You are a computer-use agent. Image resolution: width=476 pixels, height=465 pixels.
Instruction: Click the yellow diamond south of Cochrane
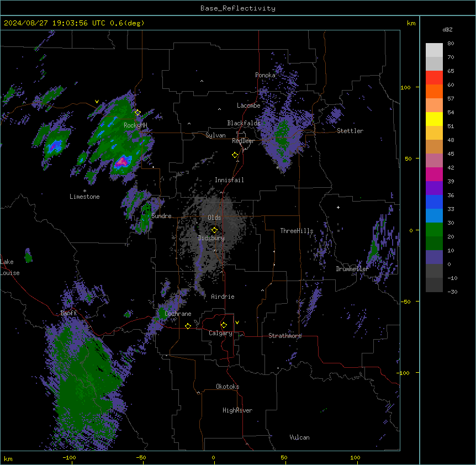point(188,326)
